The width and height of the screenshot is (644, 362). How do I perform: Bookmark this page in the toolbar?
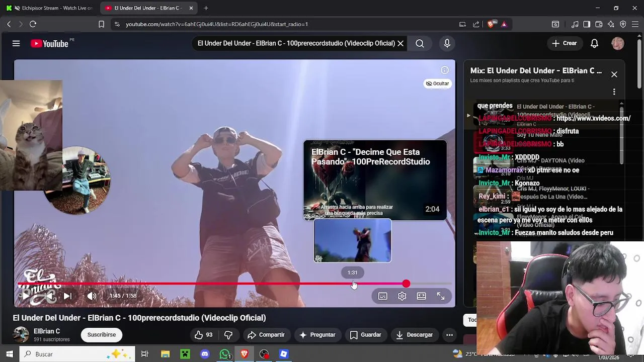[101, 24]
